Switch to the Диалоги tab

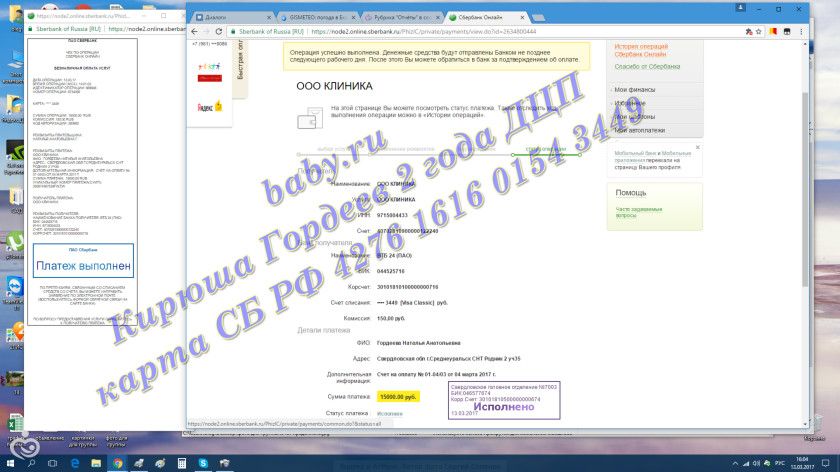click(230, 18)
